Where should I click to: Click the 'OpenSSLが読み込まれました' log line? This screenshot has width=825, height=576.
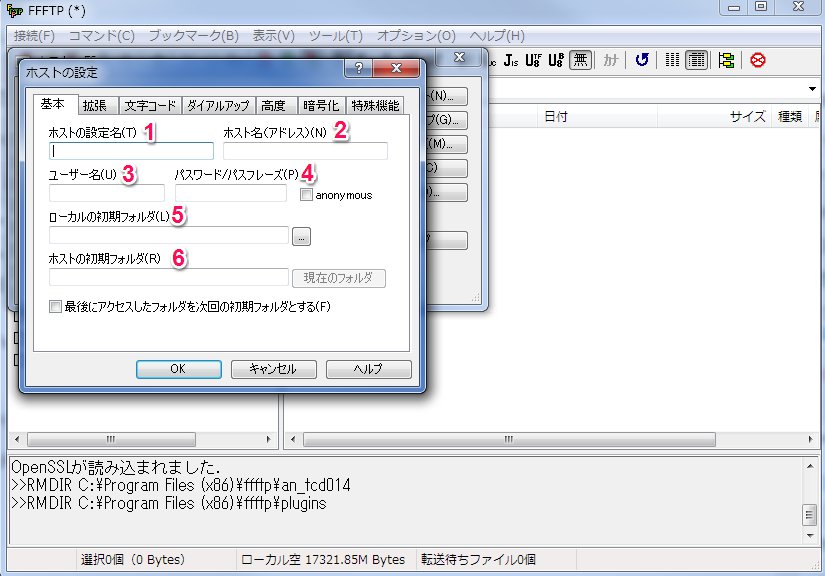(116, 467)
